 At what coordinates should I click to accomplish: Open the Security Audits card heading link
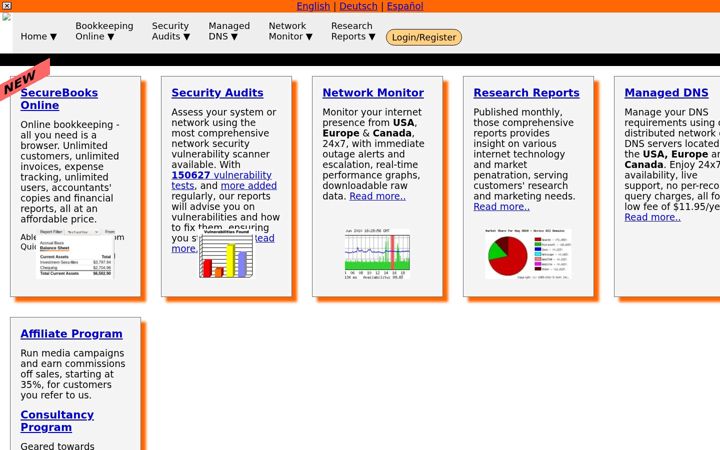[x=217, y=93]
